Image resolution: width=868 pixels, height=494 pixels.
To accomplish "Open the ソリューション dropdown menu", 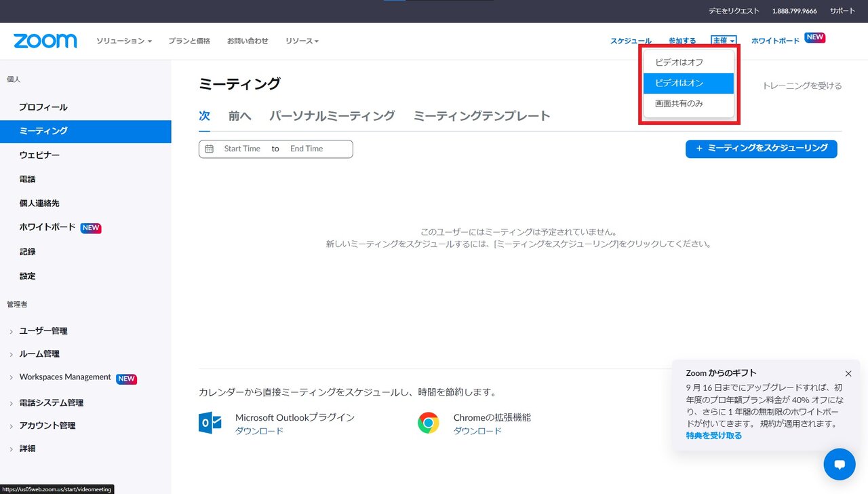I will (123, 41).
